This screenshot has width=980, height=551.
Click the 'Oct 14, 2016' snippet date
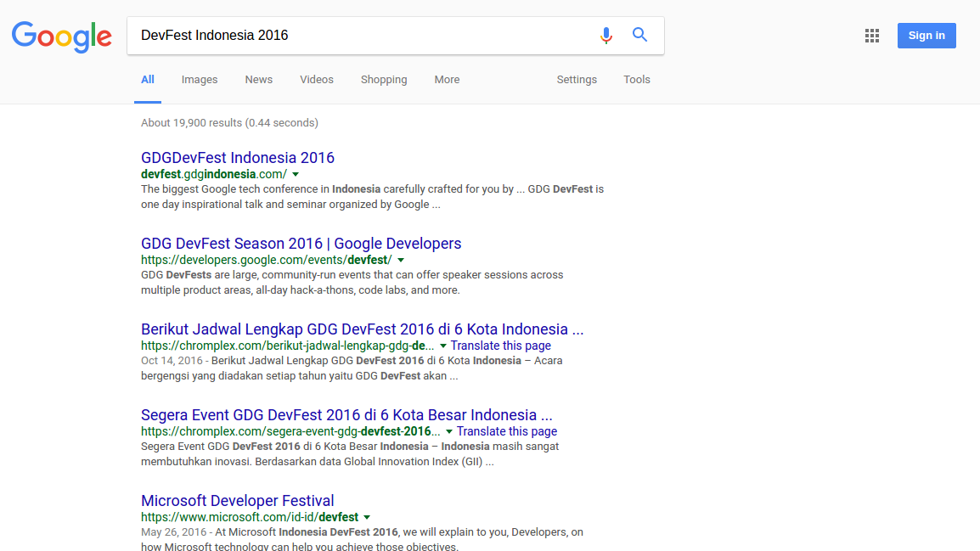coord(172,361)
